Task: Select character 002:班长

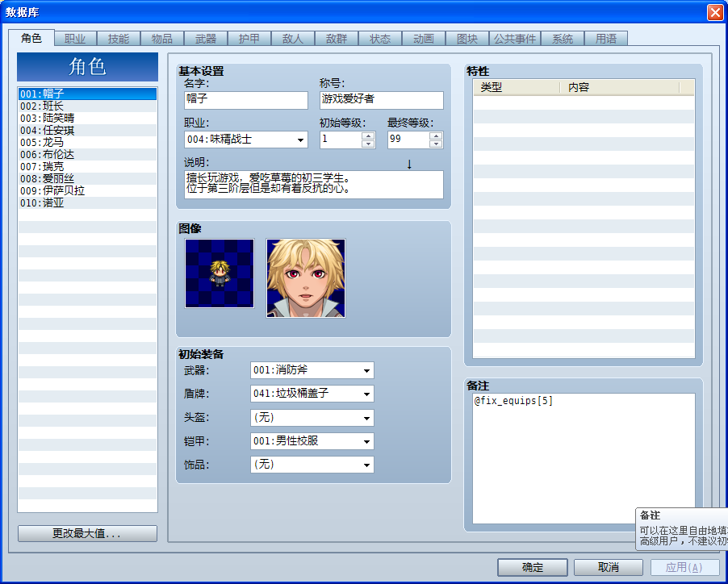Action: pos(87,106)
